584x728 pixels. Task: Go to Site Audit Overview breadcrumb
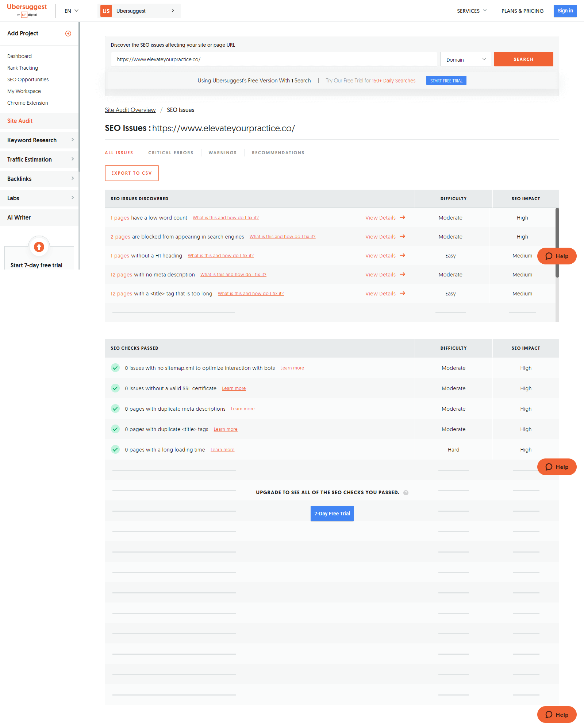(x=130, y=110)
